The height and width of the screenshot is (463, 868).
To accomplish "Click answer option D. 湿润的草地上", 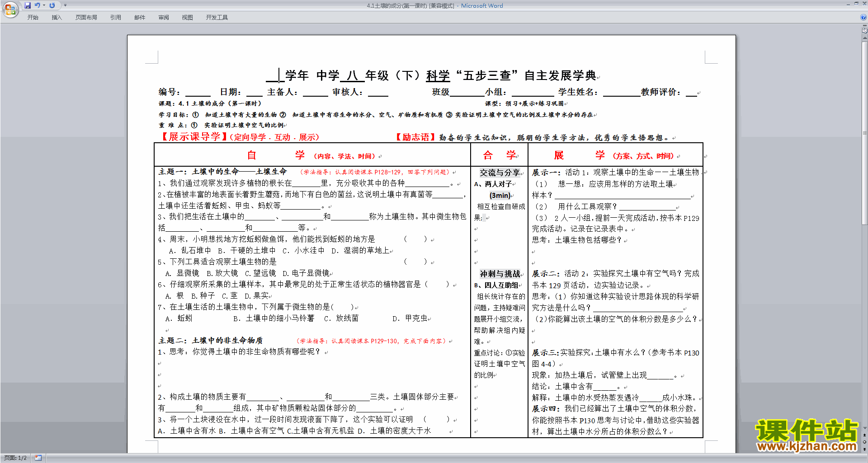I will point(360,250).
